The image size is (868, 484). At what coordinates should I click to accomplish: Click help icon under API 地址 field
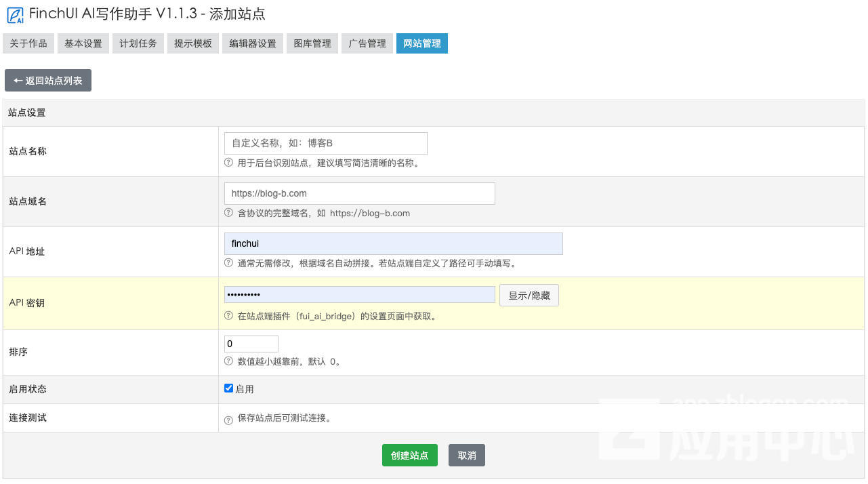[x=228, y=263]
